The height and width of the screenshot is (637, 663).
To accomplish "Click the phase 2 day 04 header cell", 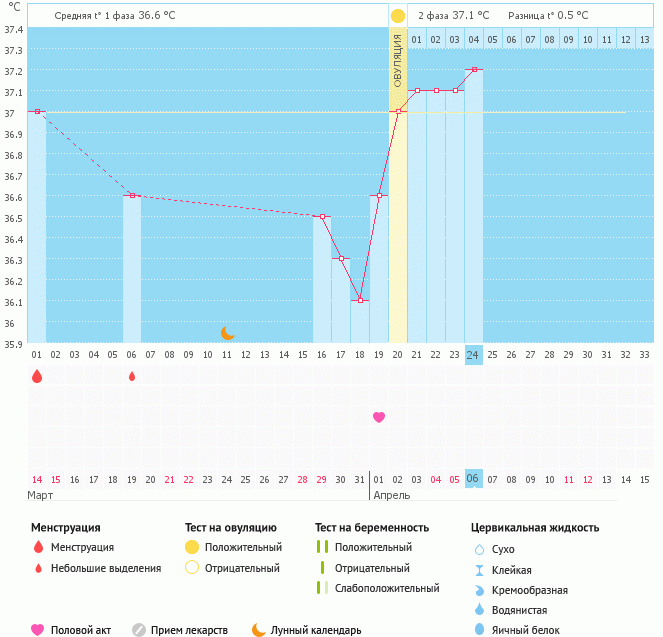I will 473,40.
